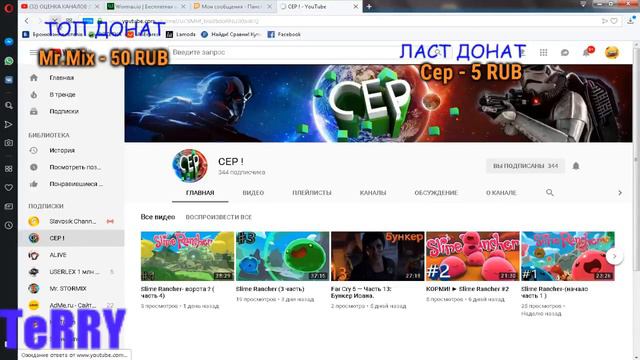Switch to the ВИДЕО channel tab
Image resolution: width=640 pixels, height=360 pixels.
253,193
